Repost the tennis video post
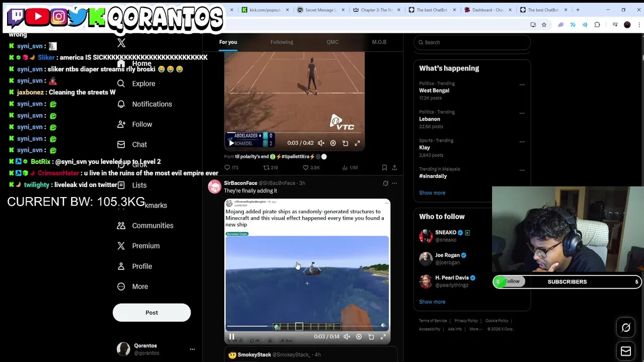The width and height of the screenshot is (644, 362). click(x=271, y=167)
